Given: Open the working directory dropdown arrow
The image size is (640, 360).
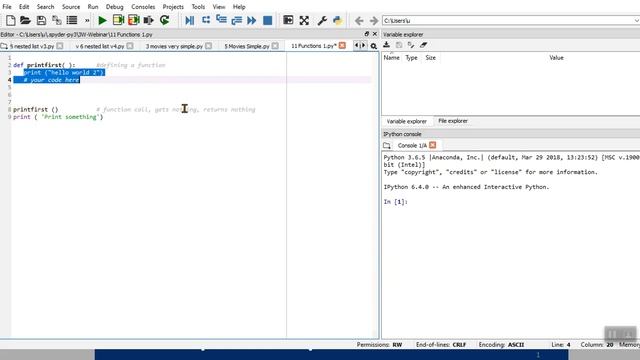Looking at the screenshot, I should (x=636, y=20).
